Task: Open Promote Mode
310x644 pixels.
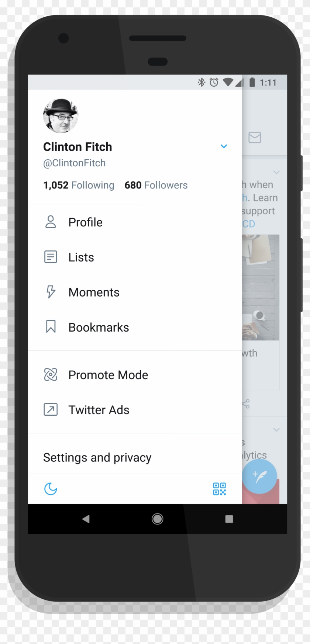Action: tap(108, 375)
